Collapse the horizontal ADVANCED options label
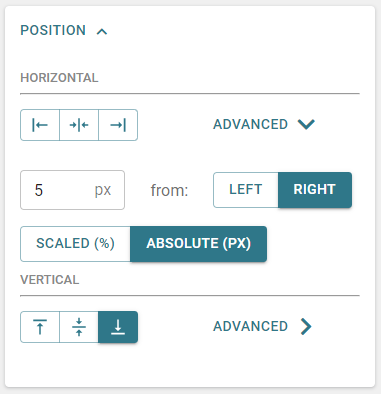381x394 pixels. pos(250,124)
